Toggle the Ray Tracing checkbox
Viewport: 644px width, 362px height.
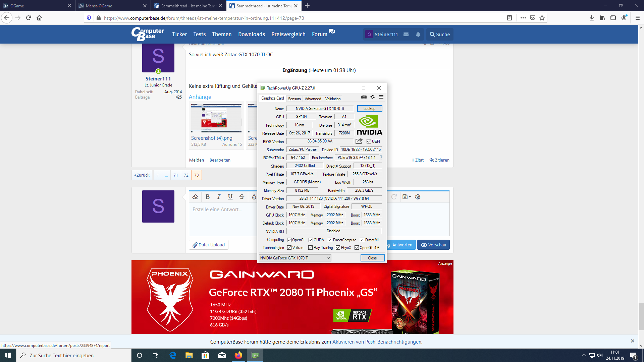click(310, 248)
